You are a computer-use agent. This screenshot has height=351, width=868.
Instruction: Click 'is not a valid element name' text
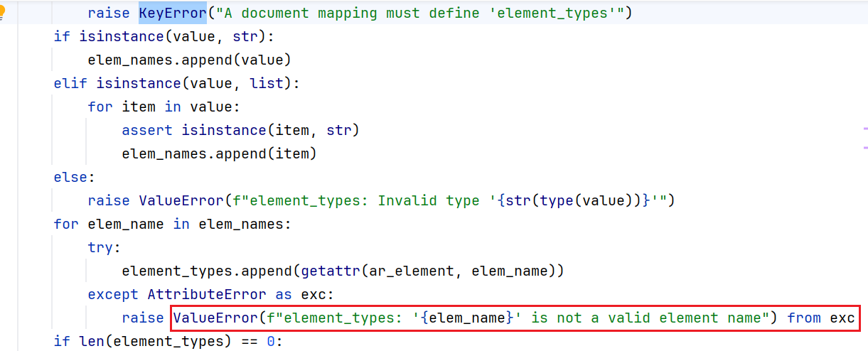646,318
